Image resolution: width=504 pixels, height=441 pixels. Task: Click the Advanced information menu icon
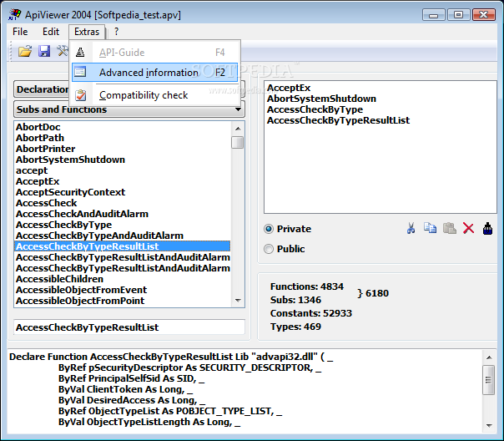pos(80,72)
